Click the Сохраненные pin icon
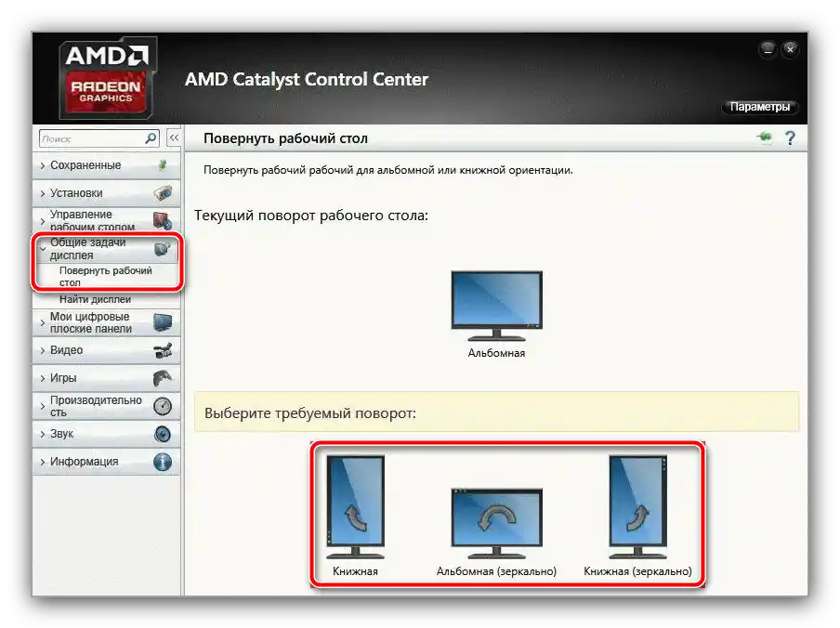 [163, 165]
